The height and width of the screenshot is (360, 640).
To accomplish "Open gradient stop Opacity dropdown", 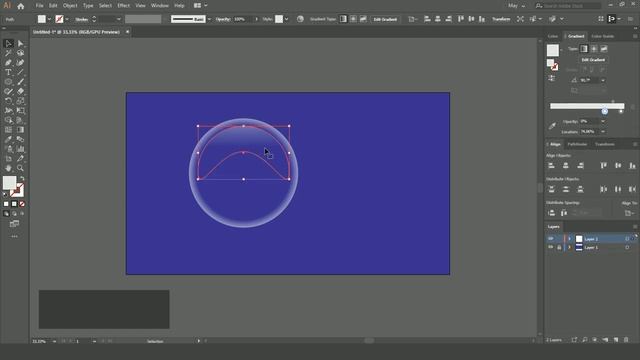I will pyautogui.click(x=603, y=121).
